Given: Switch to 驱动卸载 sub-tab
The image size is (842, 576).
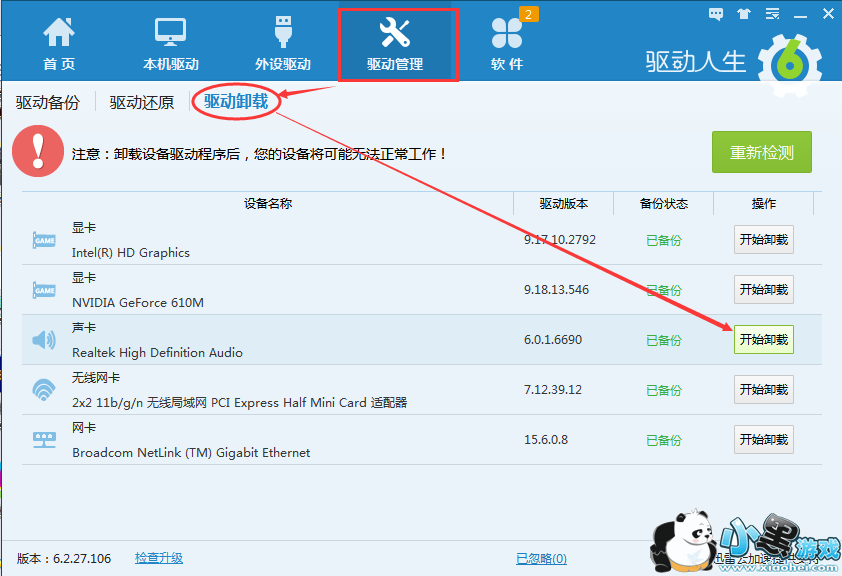Looking at the screenshot, I should (x=236, y=101).
